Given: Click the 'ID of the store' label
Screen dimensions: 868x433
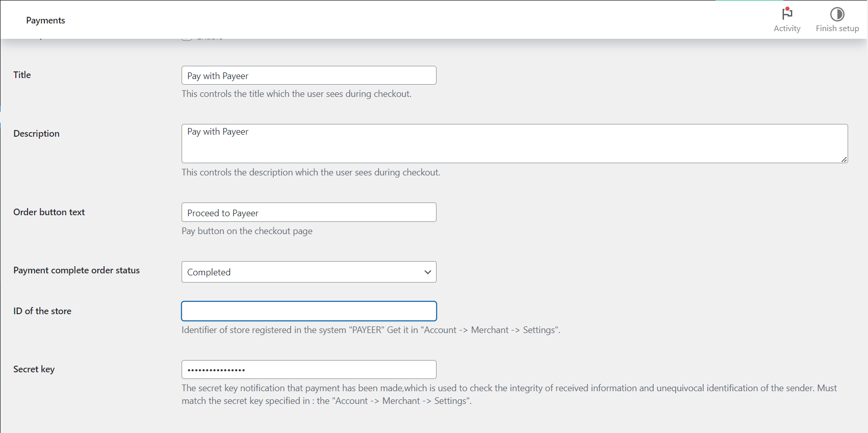Looking at the screenshot, I should click(x=42, y=311).
